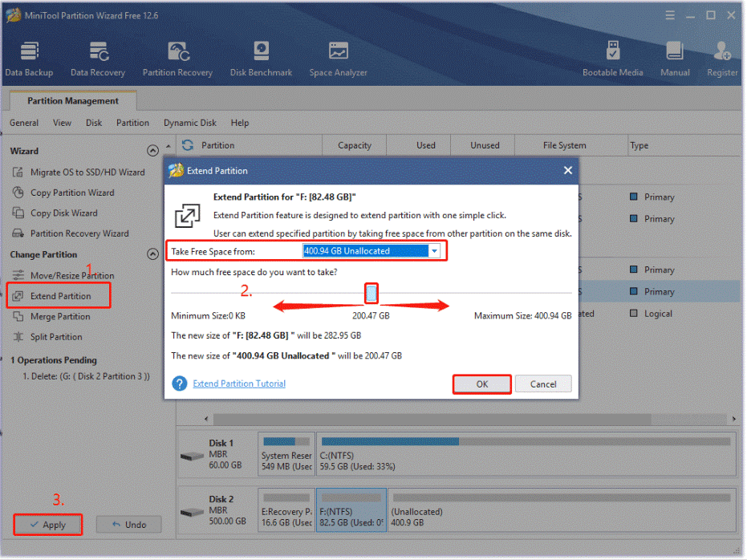Open the Dynamic Disk menu

(189, 123)
